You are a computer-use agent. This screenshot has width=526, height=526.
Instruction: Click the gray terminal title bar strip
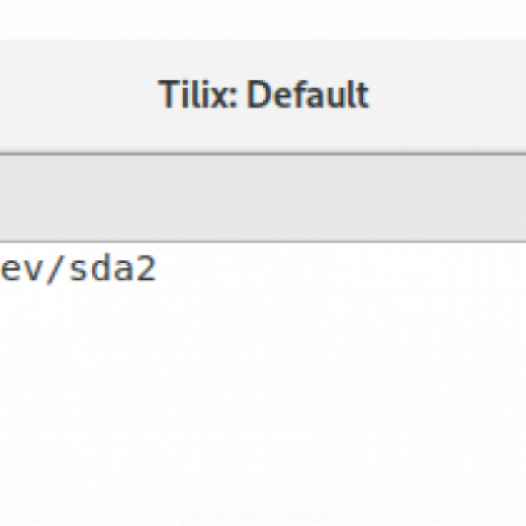(x=263, y=198)
